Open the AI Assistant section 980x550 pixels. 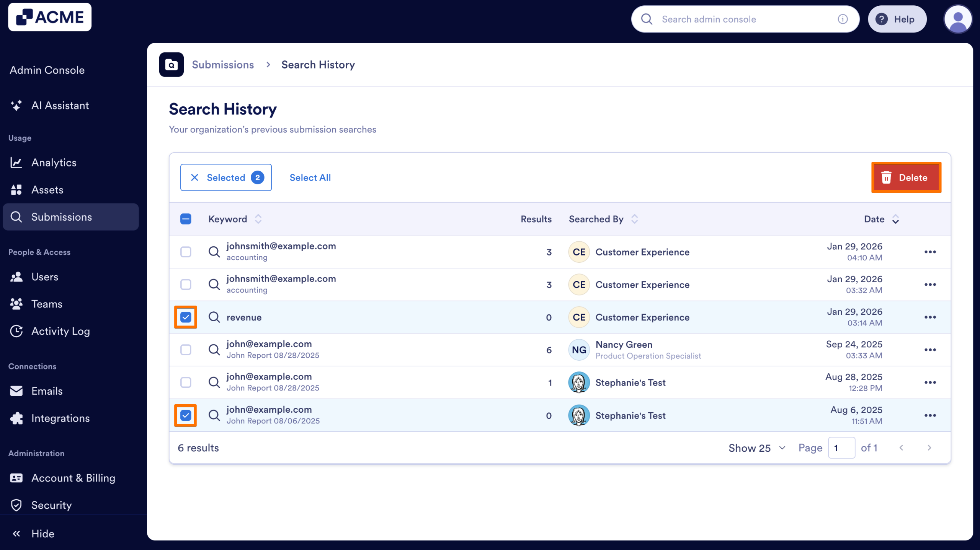click(60, 106)
